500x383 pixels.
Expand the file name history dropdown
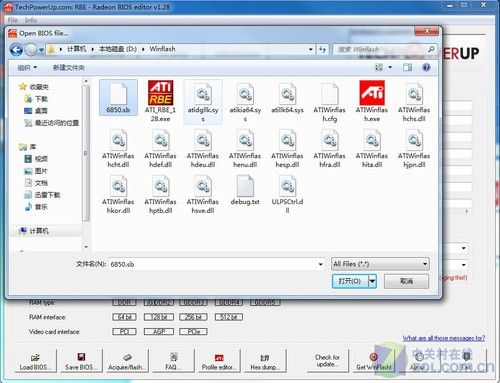[320, 264]
